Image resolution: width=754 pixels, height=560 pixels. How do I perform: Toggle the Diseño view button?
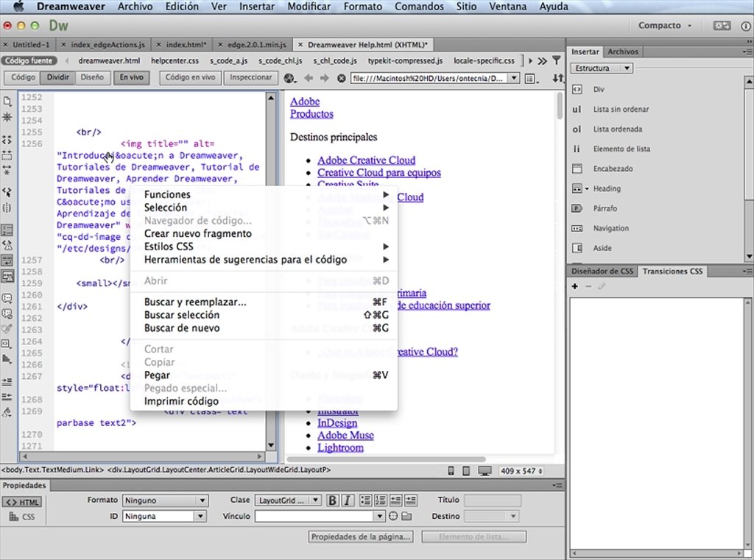pos(92,77)
